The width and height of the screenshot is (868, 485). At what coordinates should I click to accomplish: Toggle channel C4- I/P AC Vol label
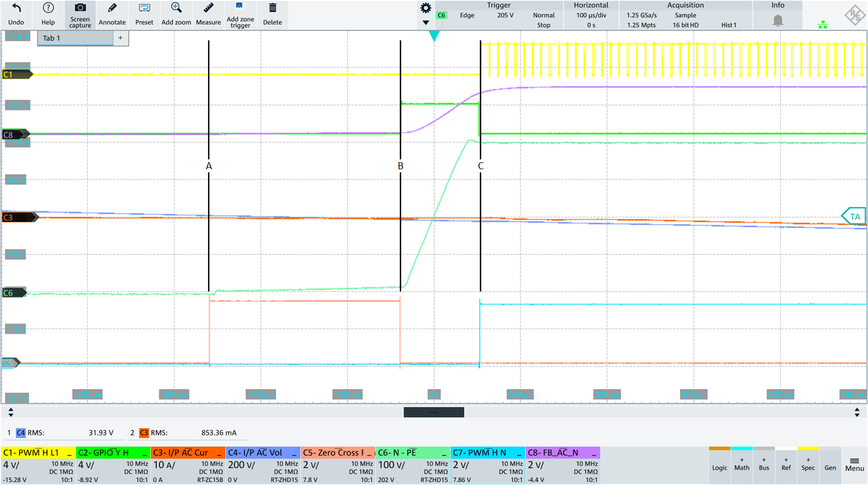[x=255, y=453]
